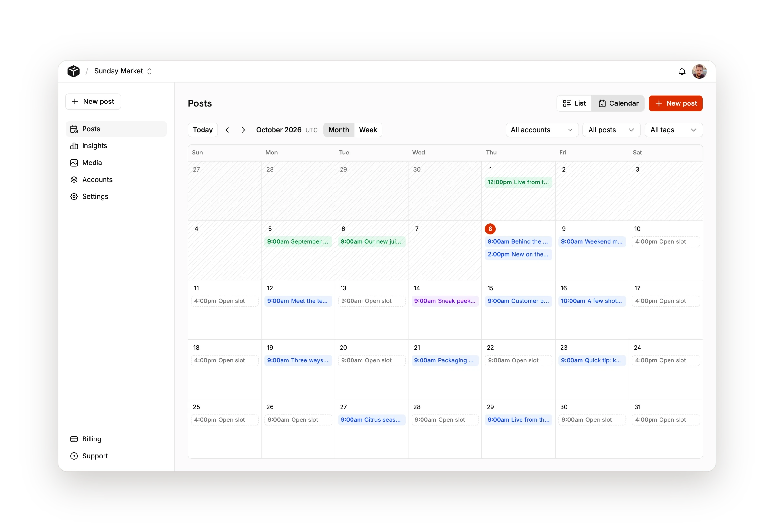This screenshot has height=532, width=774.
Task: Open Insights in the sidebar
Action: point(116,146)
